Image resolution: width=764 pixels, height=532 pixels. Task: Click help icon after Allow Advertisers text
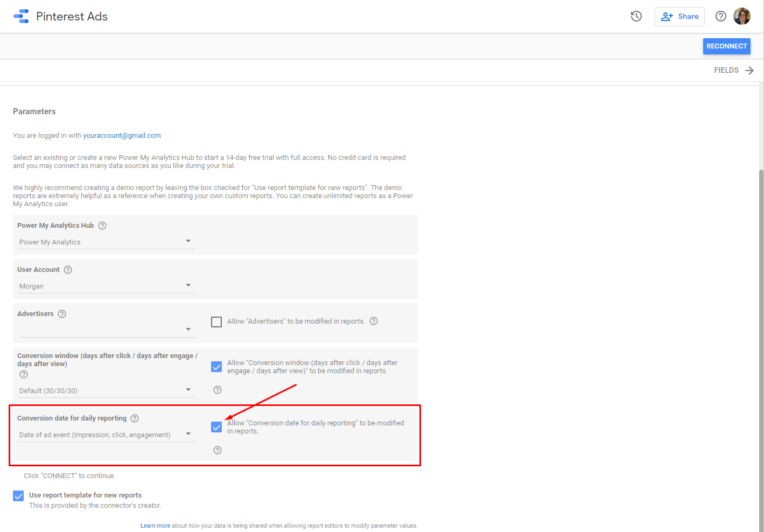pyautogui.click(x=374, y=321)
